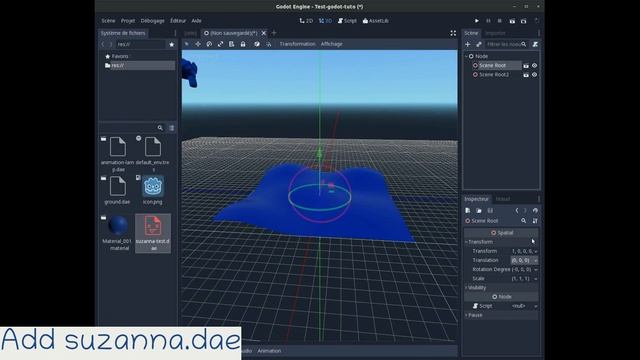Select Scene Root2 node in tree

[x=493, y=75]
